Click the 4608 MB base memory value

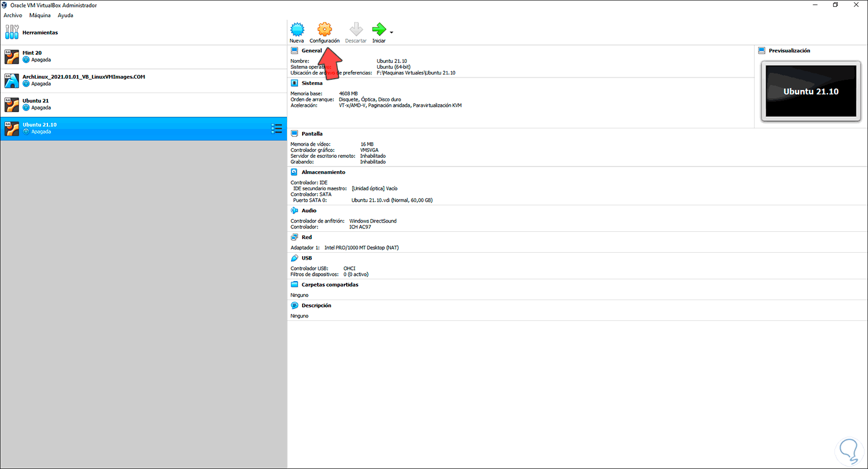coord(348,93)
